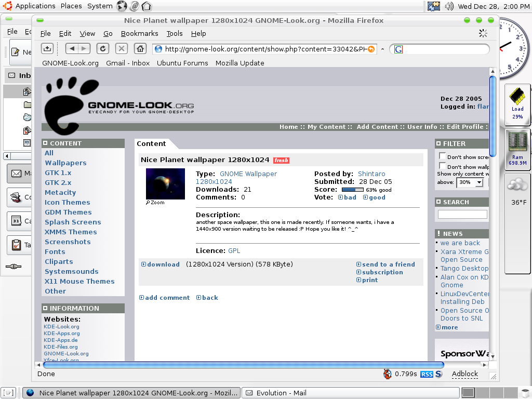This screenshot has height=399, width=532.
Task: Click the Evolution Contacts button
Action: click(x=19, y=197)
